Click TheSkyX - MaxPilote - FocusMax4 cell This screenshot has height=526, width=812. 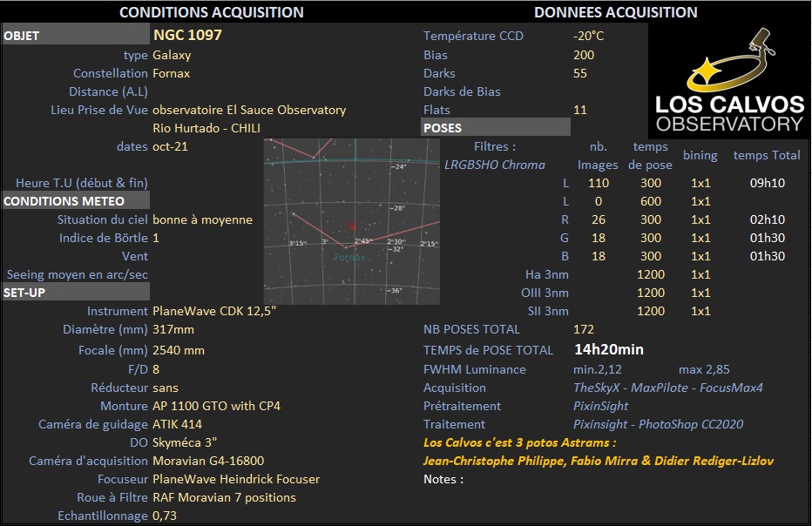(x=668, y=388)
